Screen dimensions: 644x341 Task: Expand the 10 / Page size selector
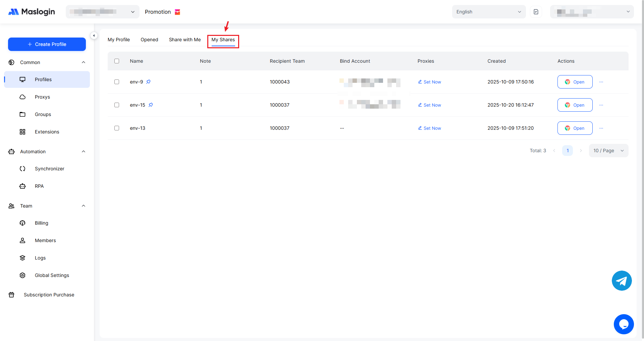608,151
